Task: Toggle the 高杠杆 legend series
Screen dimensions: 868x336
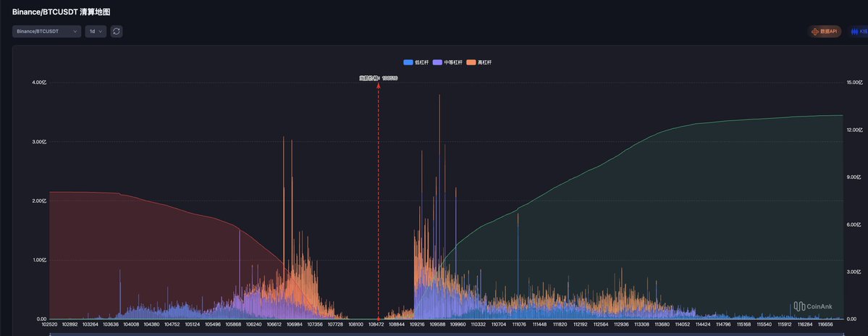Action: coord(479,62)
